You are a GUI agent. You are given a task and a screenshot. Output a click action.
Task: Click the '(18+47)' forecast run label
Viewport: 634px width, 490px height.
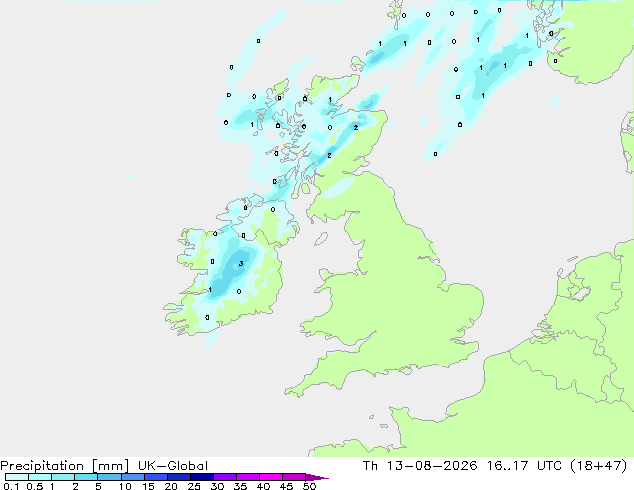599,466
